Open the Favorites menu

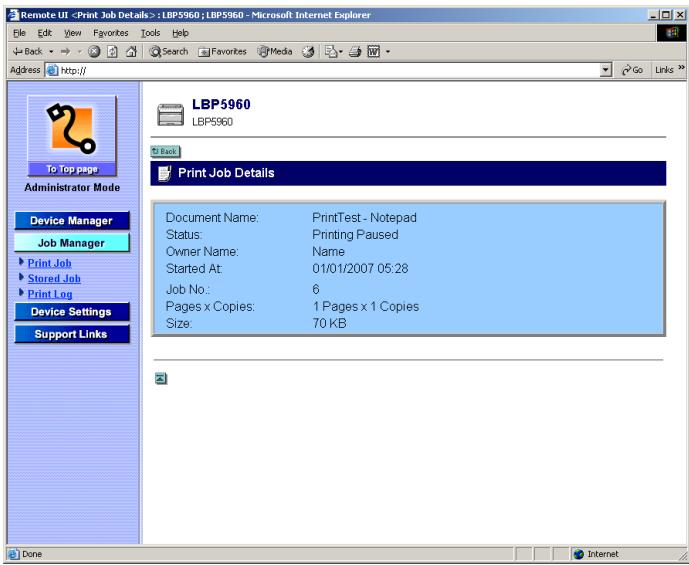pyautogui.click(x=111, y=33)
